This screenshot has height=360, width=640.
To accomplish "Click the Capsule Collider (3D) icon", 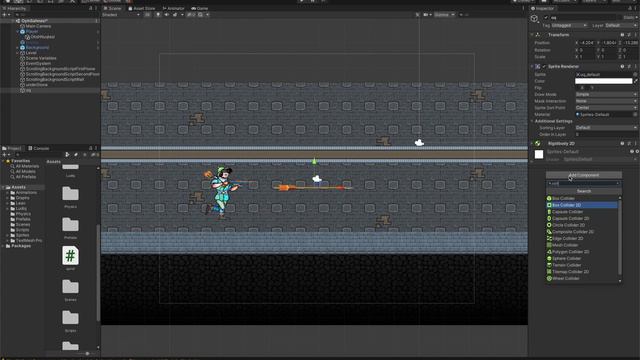I will (549, 212).
